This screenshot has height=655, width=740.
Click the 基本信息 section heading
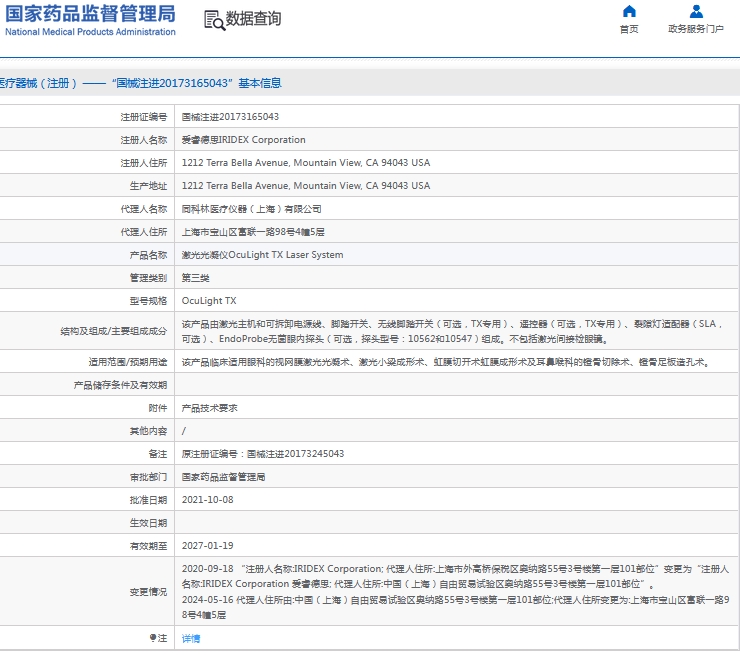coord(260,83)
